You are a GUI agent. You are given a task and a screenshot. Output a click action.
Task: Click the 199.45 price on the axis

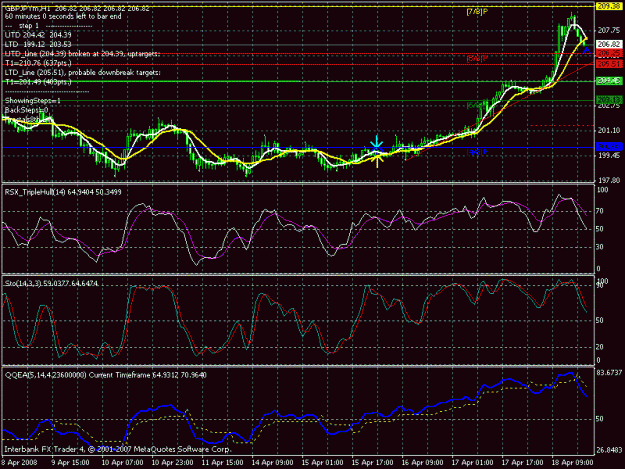click(x=609, y=155)
